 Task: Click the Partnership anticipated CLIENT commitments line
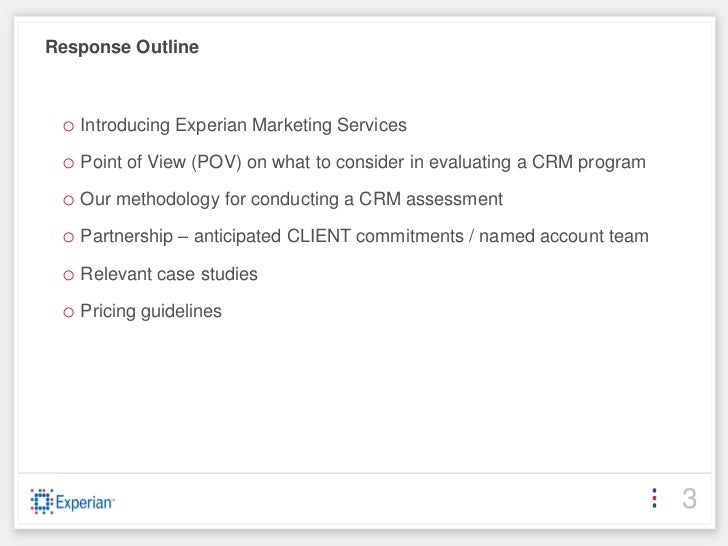pos(364,236)
